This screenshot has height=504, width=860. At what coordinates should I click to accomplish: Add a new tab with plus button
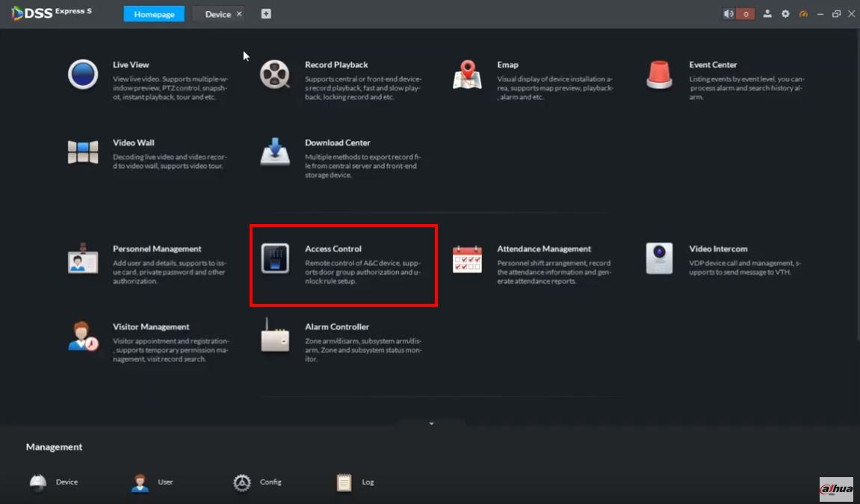pos(266,13)
